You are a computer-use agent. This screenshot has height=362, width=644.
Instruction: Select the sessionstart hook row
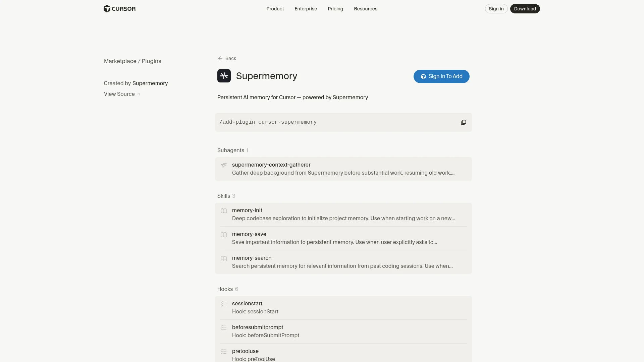click(x=343, y=308)
